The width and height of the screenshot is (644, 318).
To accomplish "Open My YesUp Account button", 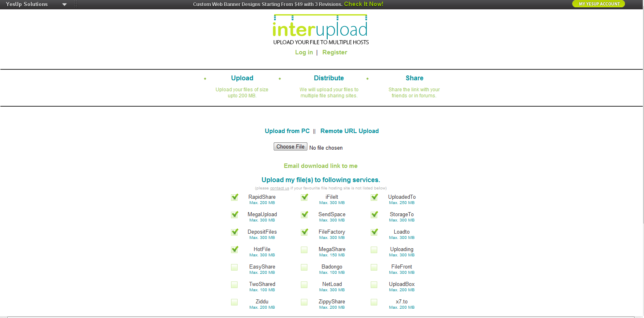I will [599, 4].
